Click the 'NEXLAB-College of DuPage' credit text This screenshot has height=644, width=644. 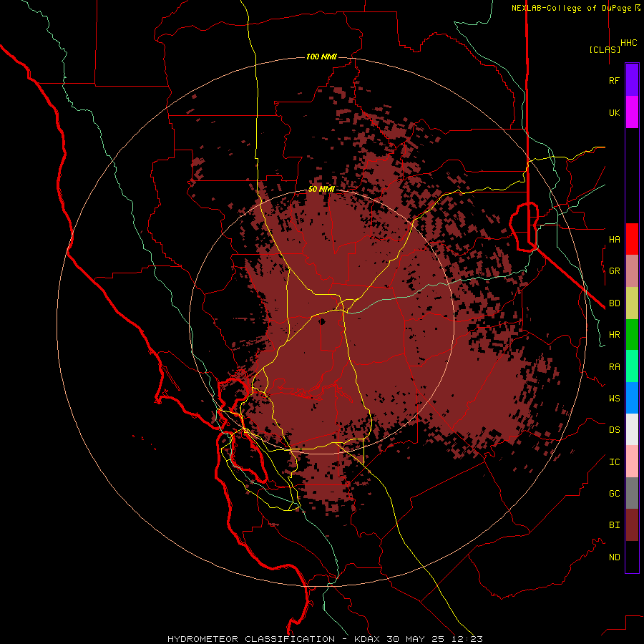pyautogui.click(x=572, y=8)
